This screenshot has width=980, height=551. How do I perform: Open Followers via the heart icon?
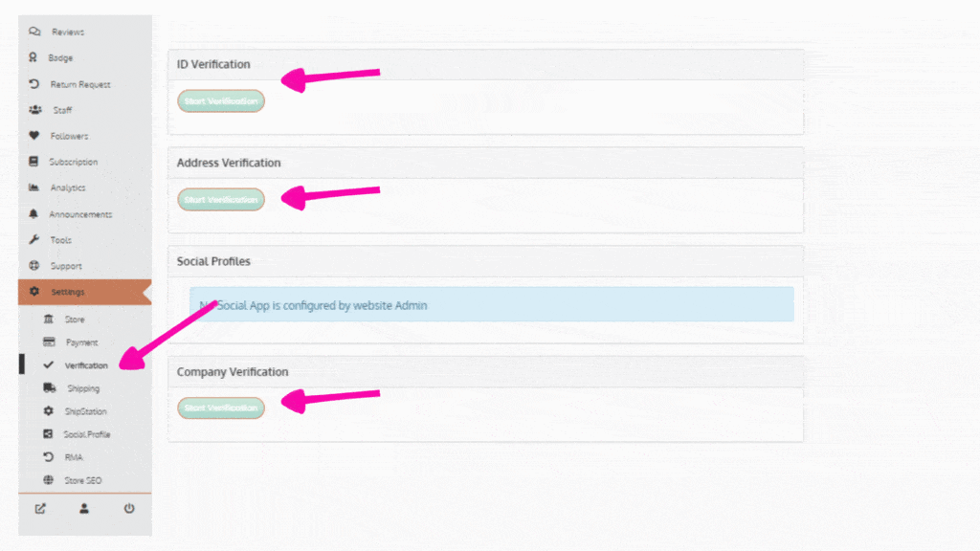(34, 136)
